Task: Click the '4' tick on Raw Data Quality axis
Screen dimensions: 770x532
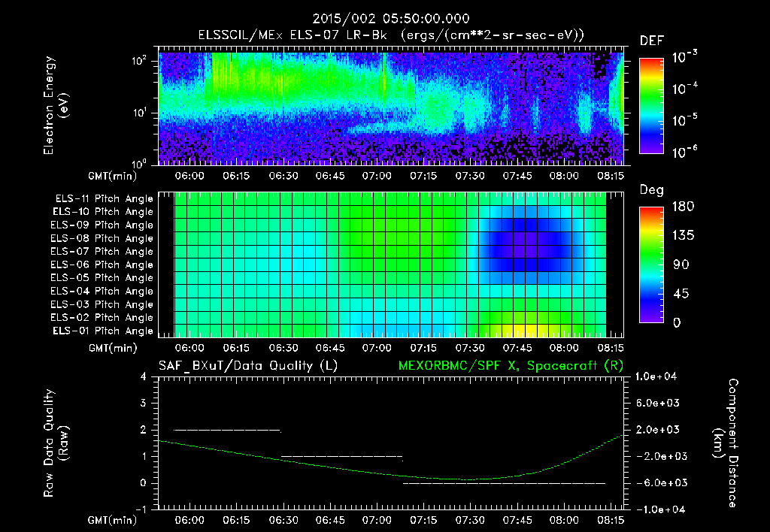Action: click(x=144, y=376)
